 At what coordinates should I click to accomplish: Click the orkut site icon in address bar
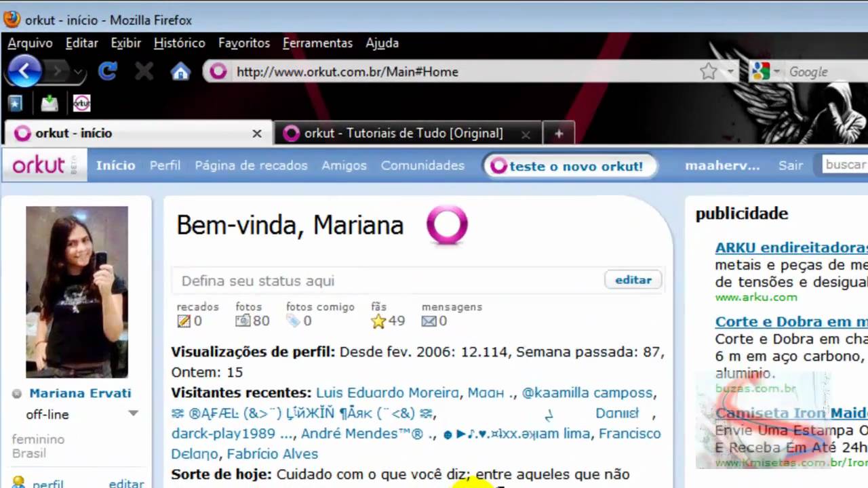218,71
